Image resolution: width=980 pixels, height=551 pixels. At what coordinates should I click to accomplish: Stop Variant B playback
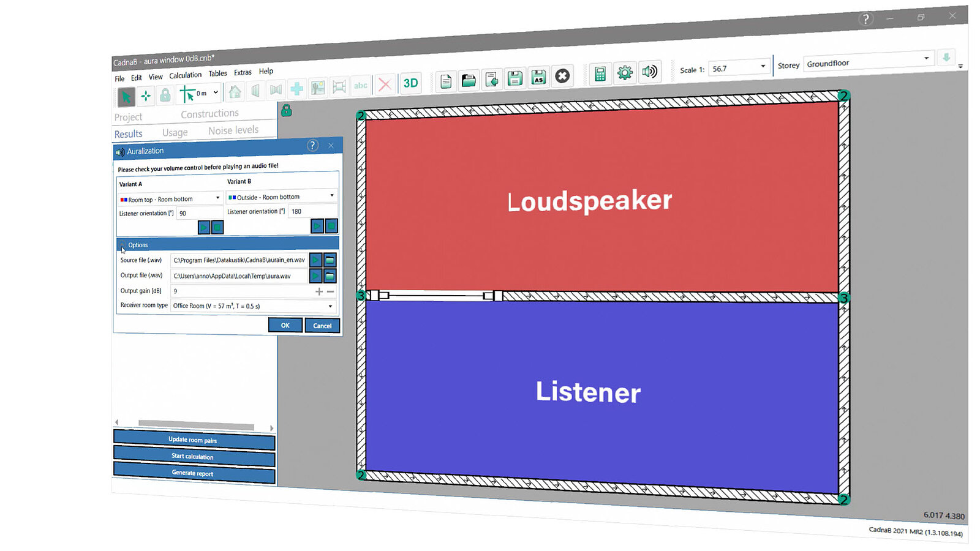tap(331, 226)
